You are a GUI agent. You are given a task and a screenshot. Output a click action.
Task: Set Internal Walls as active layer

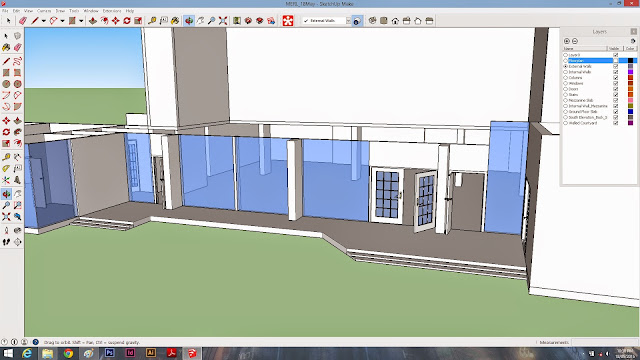(x=566, y=72)
